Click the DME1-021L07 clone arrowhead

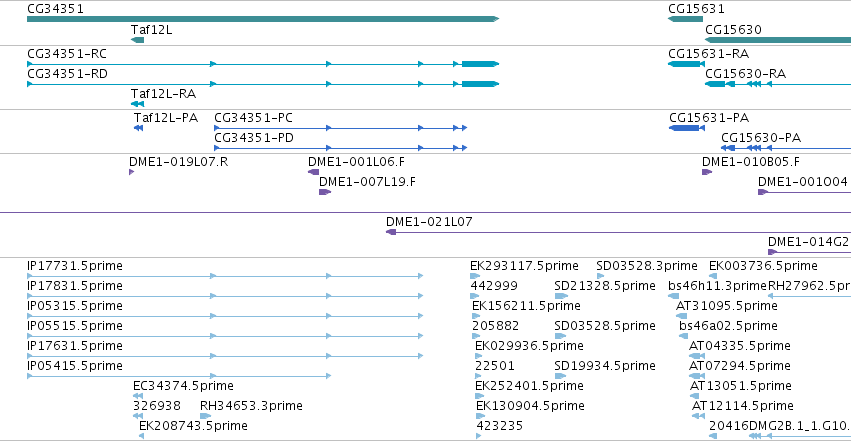pos(391,232)
